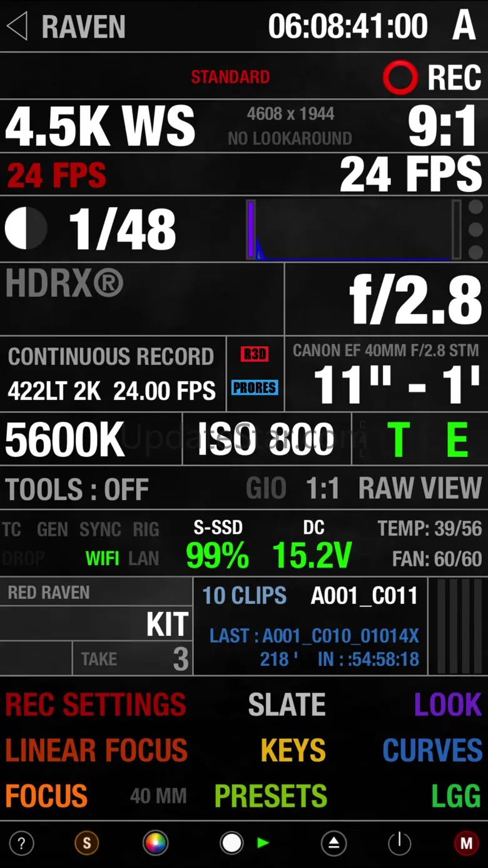Tap the camera letter A
The height and width of the screenshot is (868, 488).
click(464, 26)
